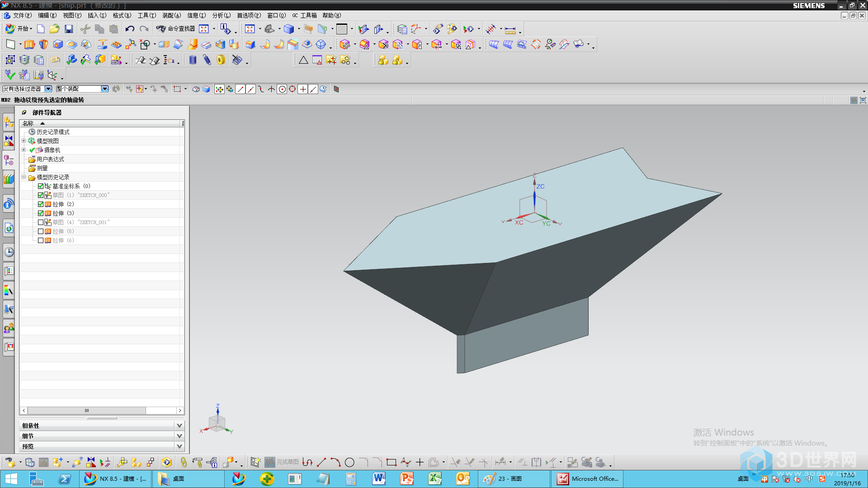Open the Command Finder (命令查找器)

coord(176,29)
